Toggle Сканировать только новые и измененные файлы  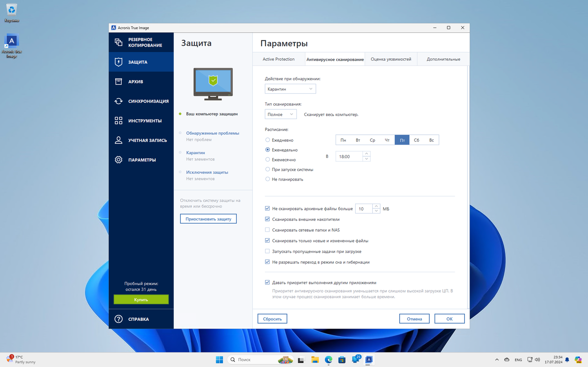(x=267, y=240)
